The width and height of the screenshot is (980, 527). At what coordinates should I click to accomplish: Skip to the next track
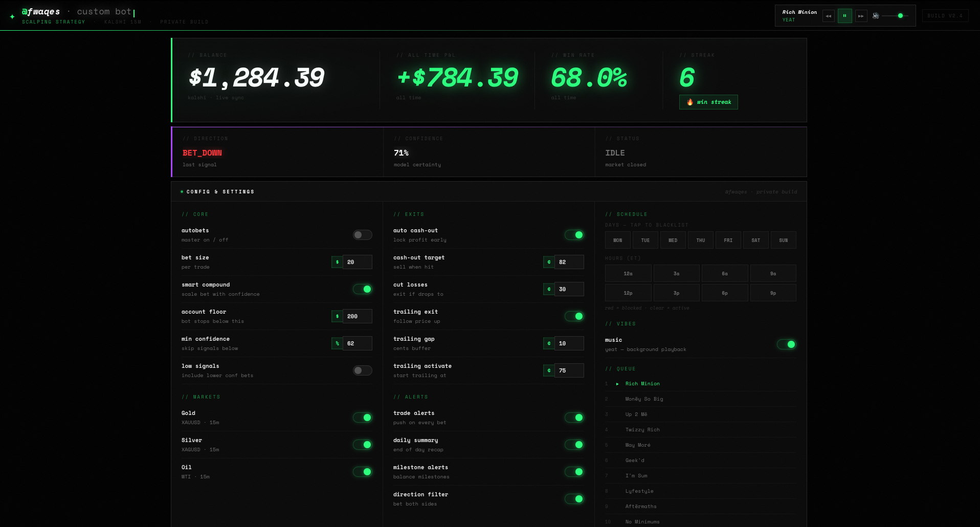861,16
